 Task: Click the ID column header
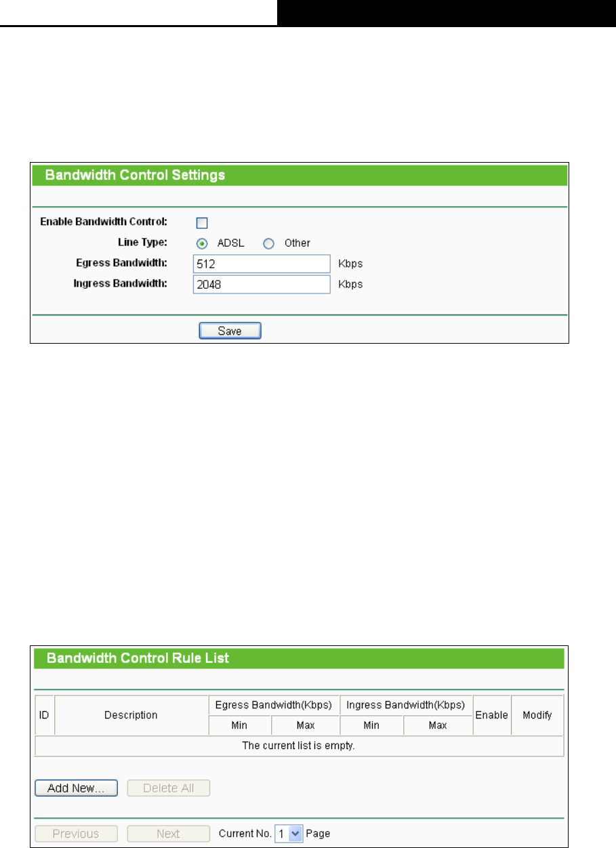(44, 715)
